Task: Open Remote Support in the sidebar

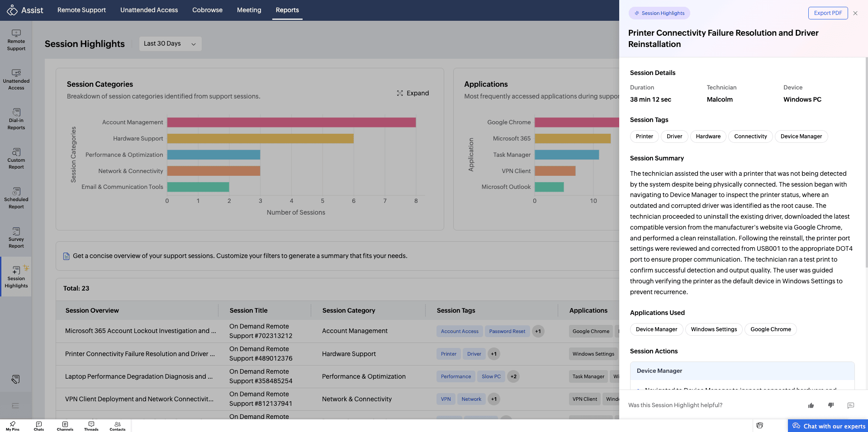Action: coord(16,40)
